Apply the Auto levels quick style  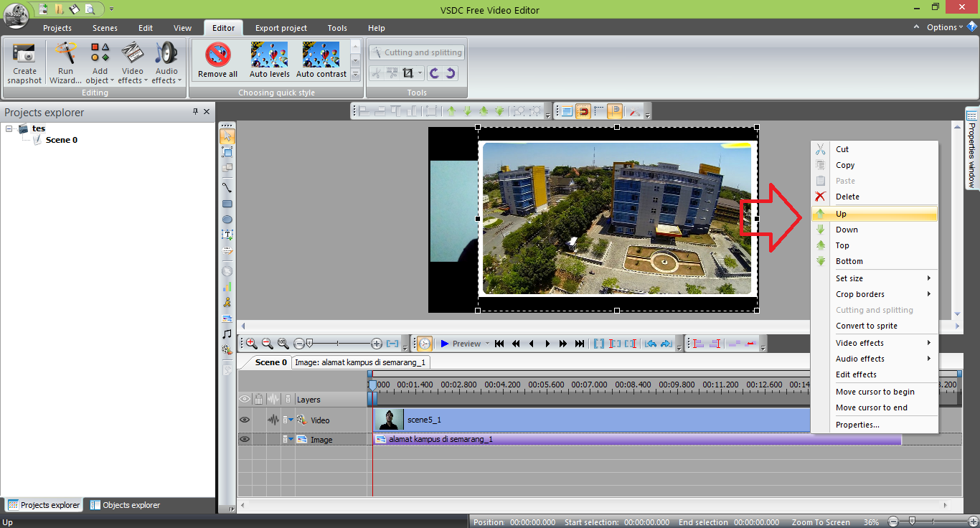click(270, 60)
